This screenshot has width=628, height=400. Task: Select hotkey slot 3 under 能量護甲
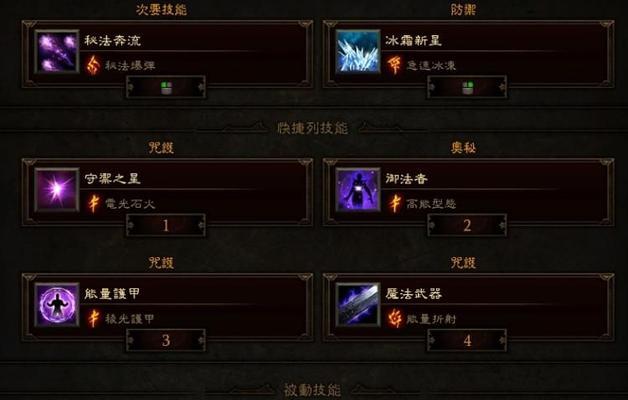166,341
